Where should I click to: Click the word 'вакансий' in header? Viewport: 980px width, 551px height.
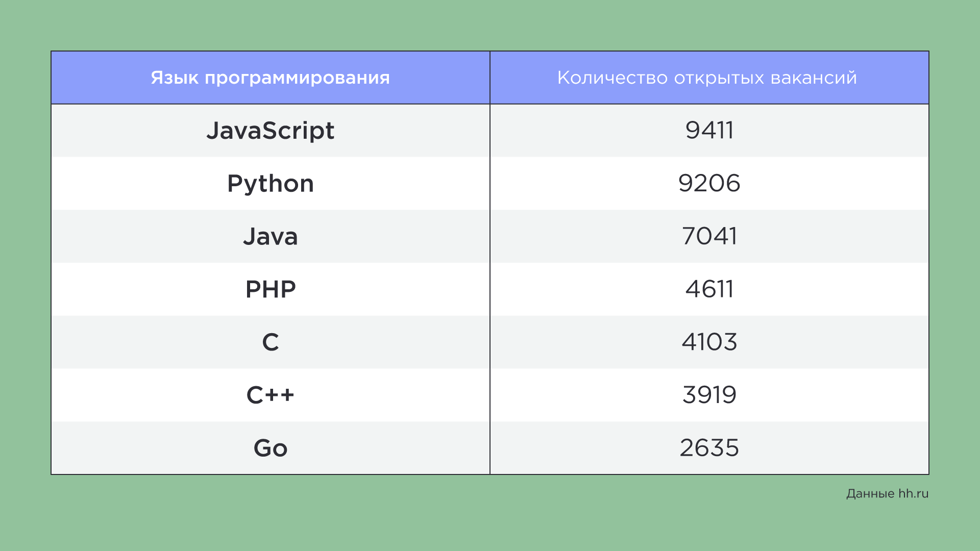pyautogui.click(x=813, y=78)
